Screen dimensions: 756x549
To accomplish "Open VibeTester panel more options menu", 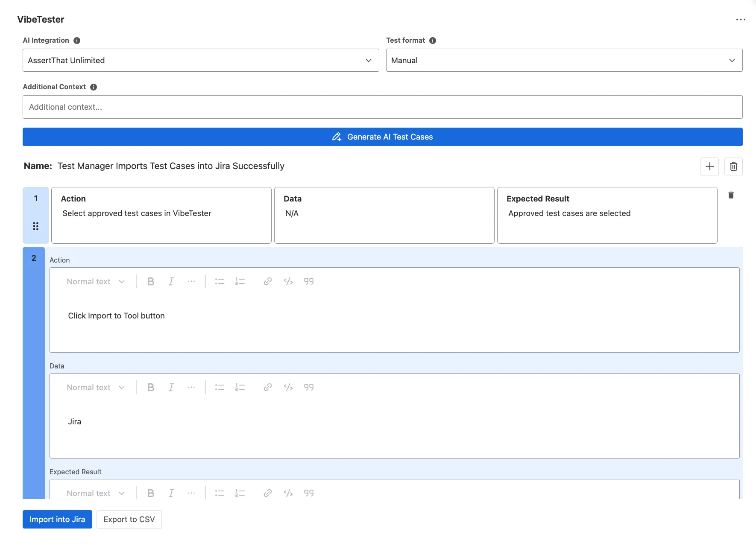I will tap(741, 20).
